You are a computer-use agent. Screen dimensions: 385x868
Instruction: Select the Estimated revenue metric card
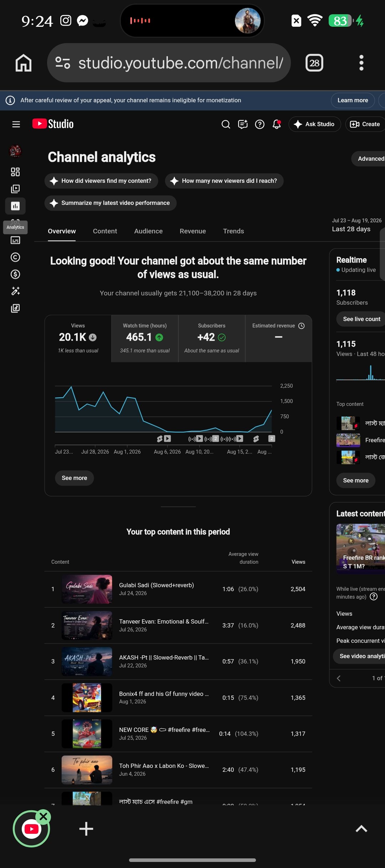pyautogui.click(x=278, y=339)
